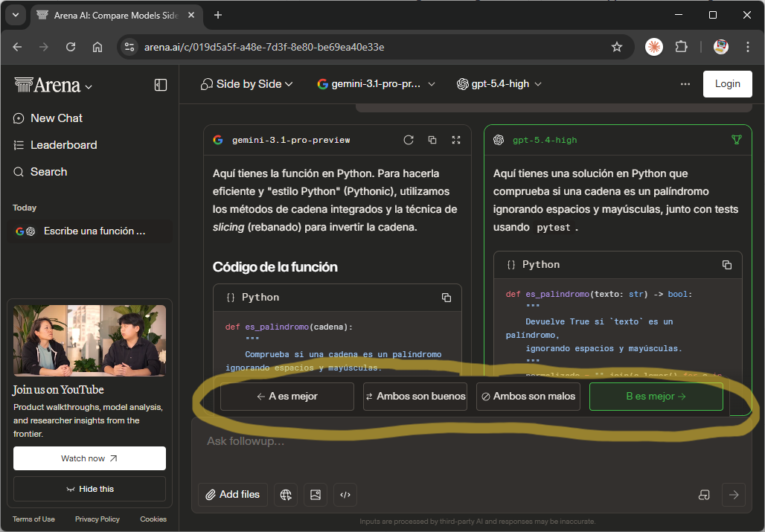Copy the gemini Python code block
Screen dimensions: 765x532
pyautogui.click(x=446, y=298)
